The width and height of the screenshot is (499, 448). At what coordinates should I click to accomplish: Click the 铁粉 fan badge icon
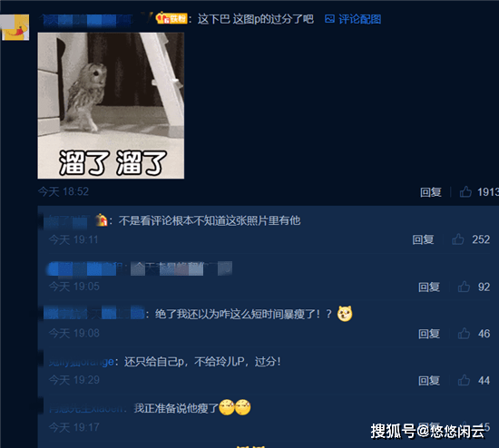171,18
